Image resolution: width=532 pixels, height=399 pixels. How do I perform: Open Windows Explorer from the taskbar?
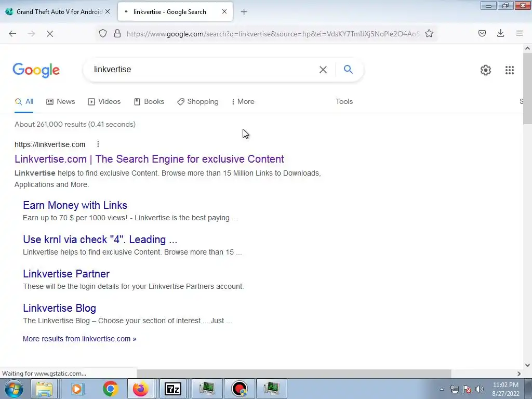point(45,389)
